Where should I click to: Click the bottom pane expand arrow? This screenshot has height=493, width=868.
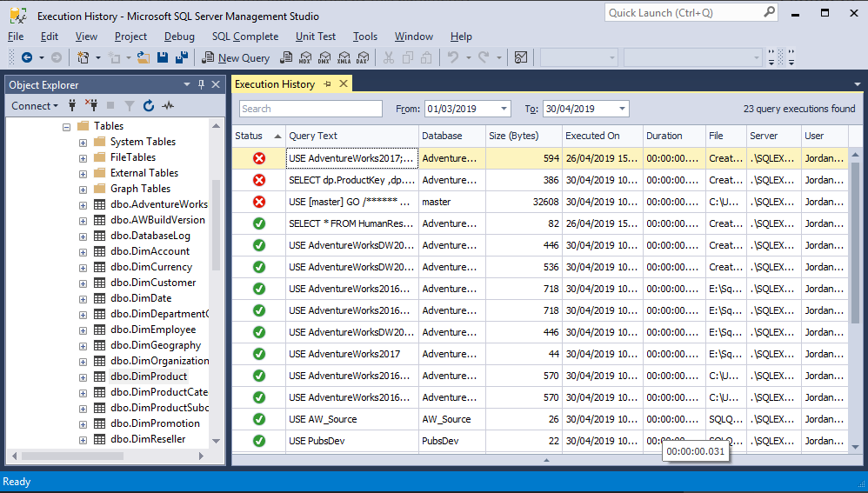[x=546, y=460]
